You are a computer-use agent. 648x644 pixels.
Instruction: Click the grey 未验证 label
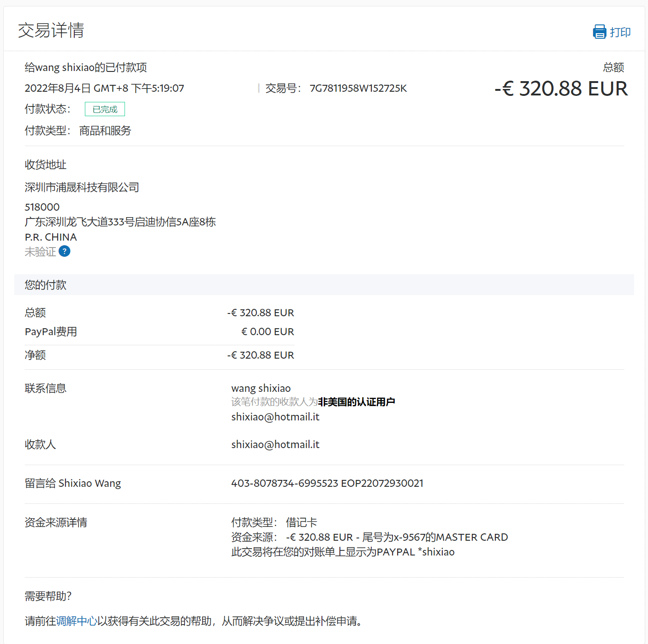point(40,252)
